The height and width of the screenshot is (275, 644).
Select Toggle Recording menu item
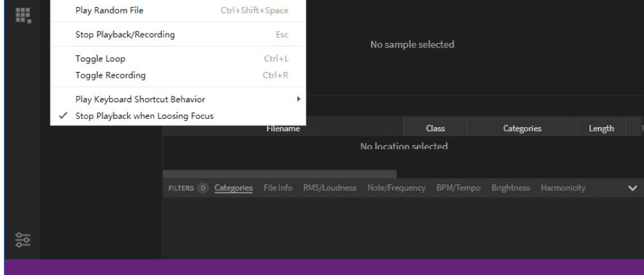click(x=178, y=75)
